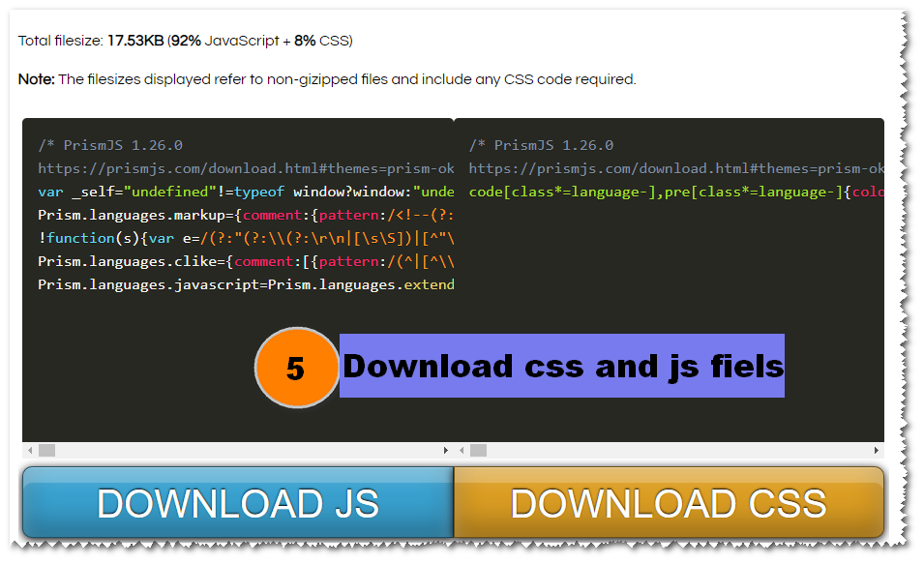
Task: Click the PrismJS 1.26.0 comment in CSS pane
Action: tap(541, 145)
